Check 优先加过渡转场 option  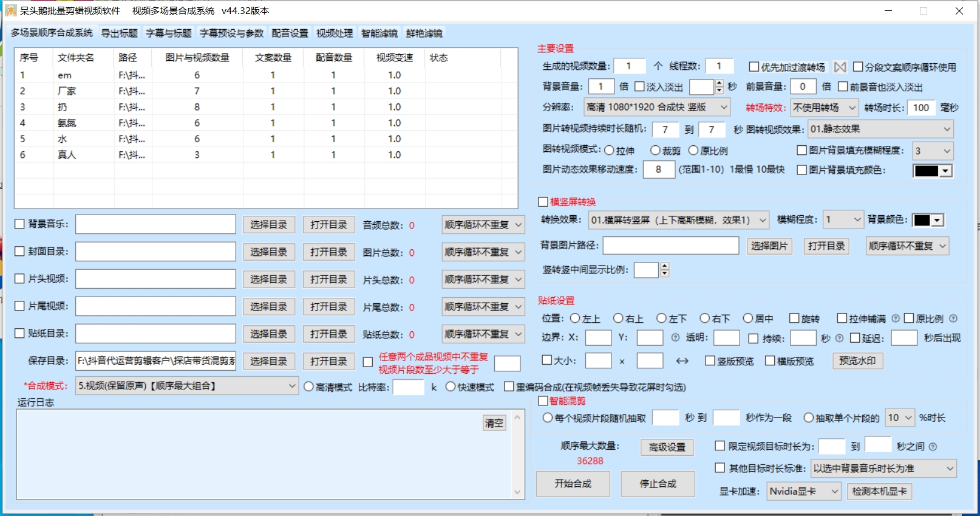[x=754, y=67]
